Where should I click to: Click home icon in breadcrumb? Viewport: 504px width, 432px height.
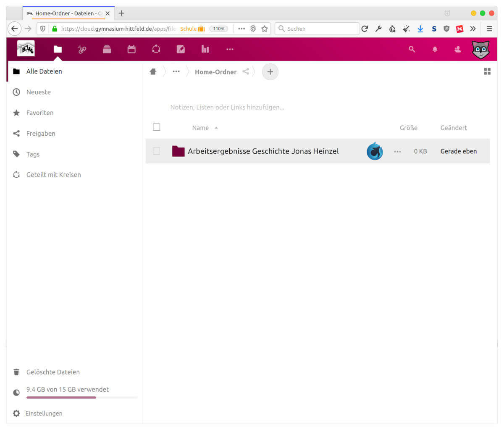153,72
